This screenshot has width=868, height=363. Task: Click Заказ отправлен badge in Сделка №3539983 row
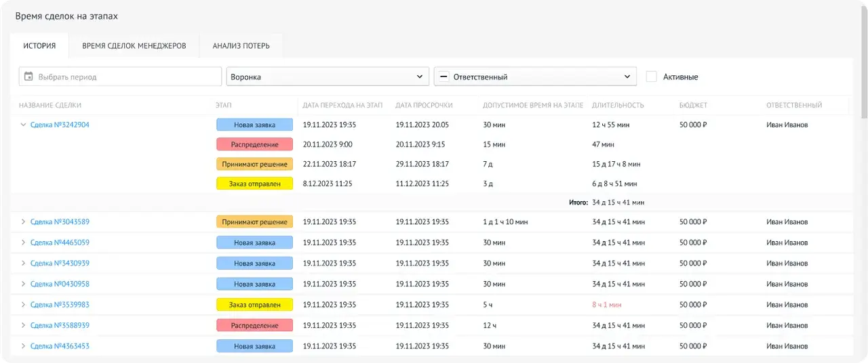tap(254, 305)
